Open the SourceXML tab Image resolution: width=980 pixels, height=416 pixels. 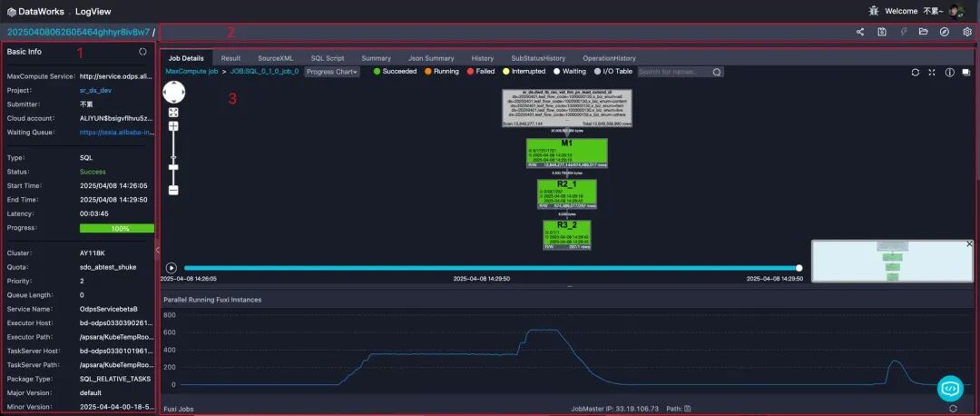pyautogui.click(x=276, y=58)
